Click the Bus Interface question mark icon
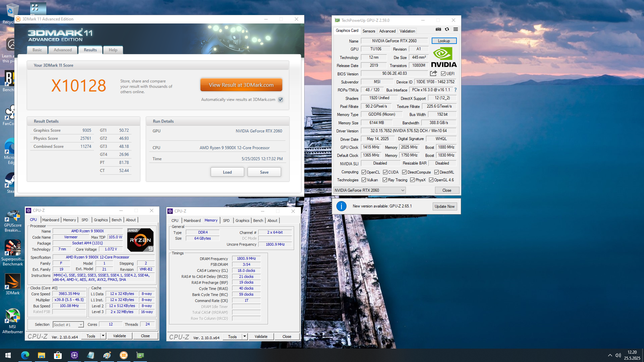This screenshot has width=644, height=362. click(x=455, y=90)
